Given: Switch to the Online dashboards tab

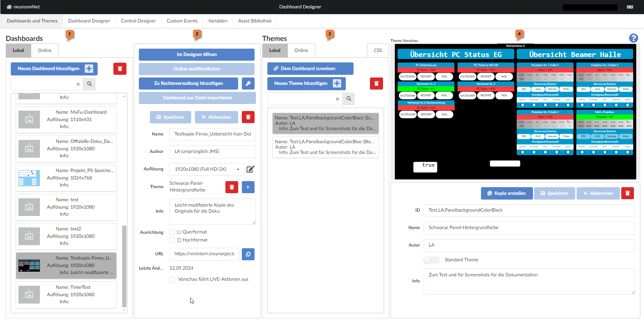Looking at the screenshot, I should 45,50.
